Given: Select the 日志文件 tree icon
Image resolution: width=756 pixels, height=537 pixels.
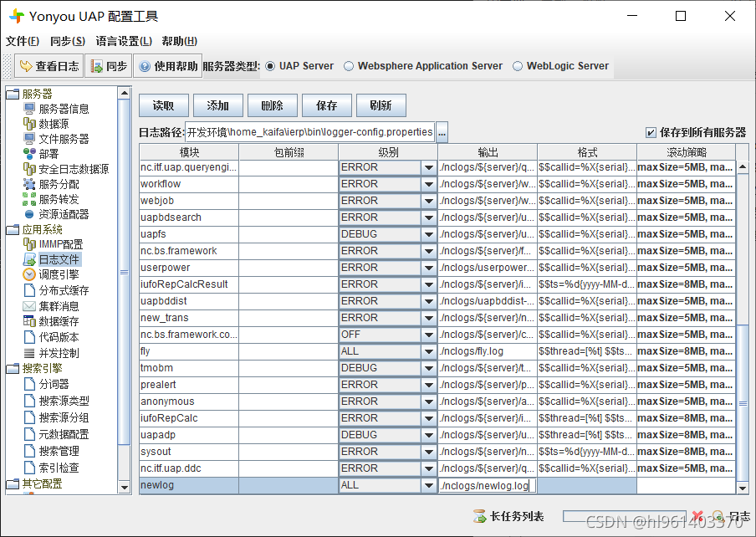Looking at the screenshot, I should [x=29, y=259].
